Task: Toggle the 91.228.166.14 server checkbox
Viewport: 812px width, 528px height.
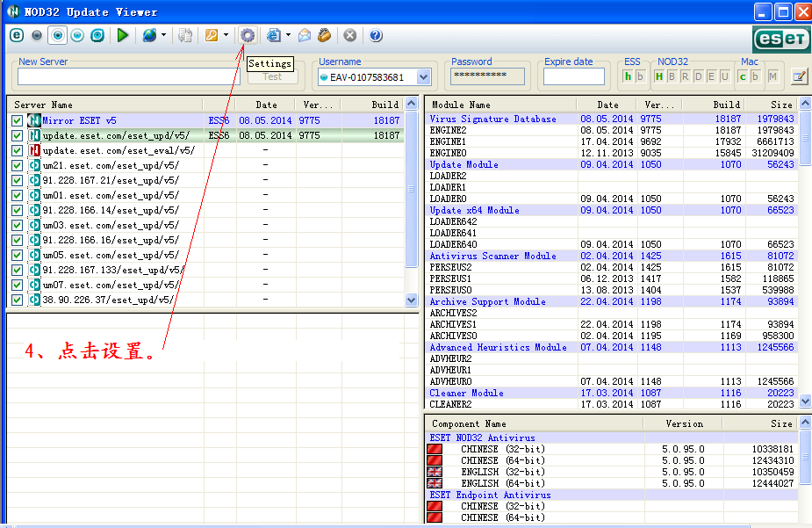Action: tap(17, 210)
